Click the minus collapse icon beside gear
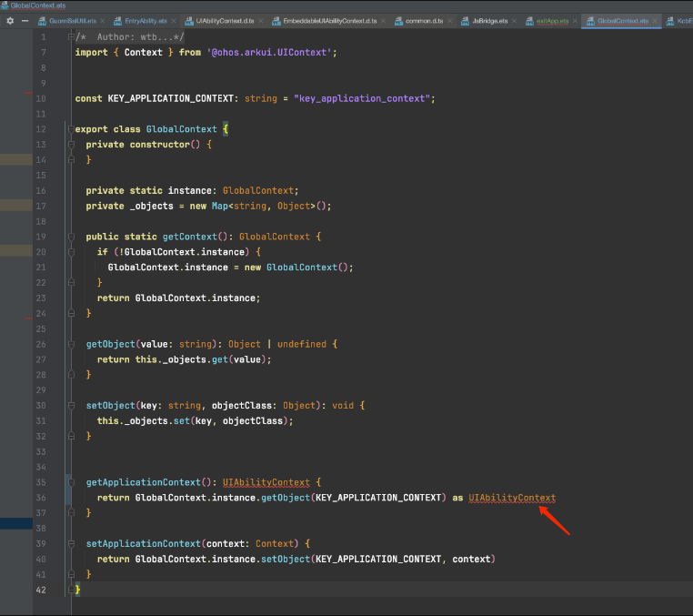Viewport: 693px width, 616px height. 25,20
